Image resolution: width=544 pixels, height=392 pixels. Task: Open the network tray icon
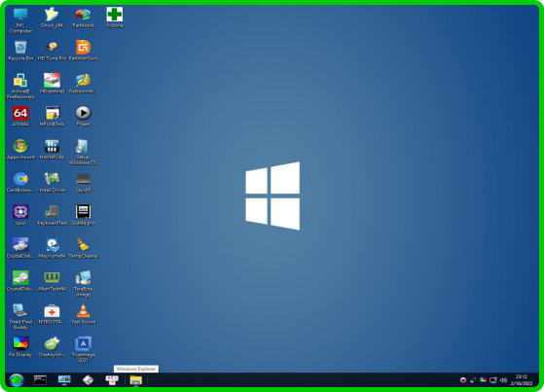coord(493,380)
